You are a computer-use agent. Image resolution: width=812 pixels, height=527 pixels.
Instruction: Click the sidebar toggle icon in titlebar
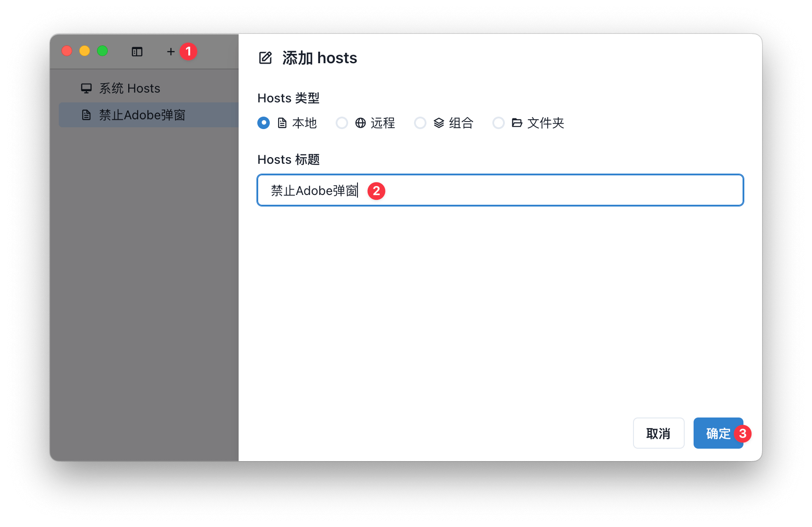pos(137,52)
